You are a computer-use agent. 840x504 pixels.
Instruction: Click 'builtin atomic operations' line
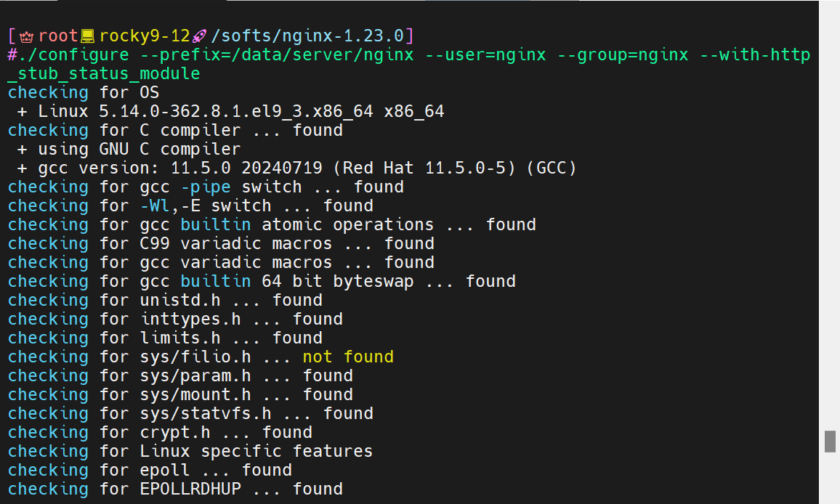[272, 224]
